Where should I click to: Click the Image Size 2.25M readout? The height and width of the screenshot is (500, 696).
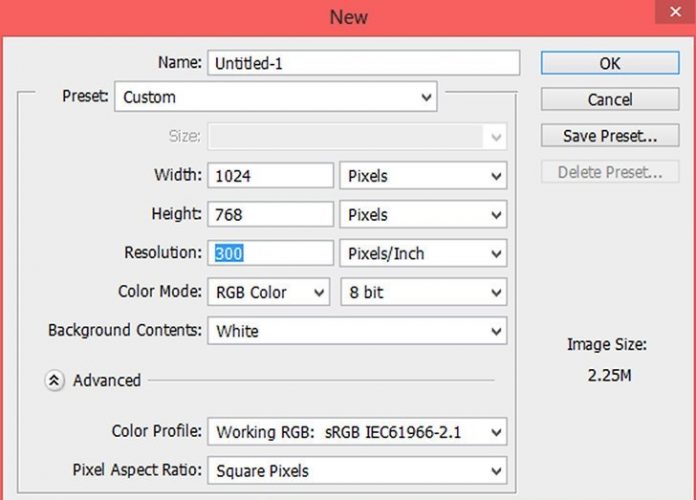[607, 376]
